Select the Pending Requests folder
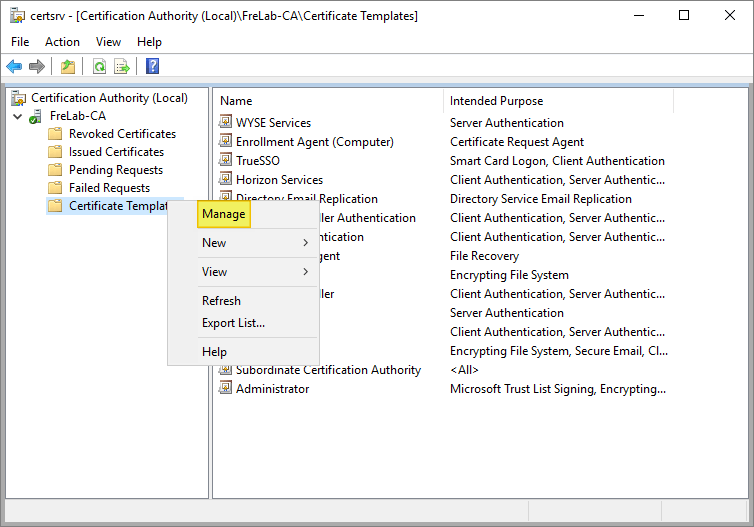This screenshot has width=754, height=527. point(115,170)
